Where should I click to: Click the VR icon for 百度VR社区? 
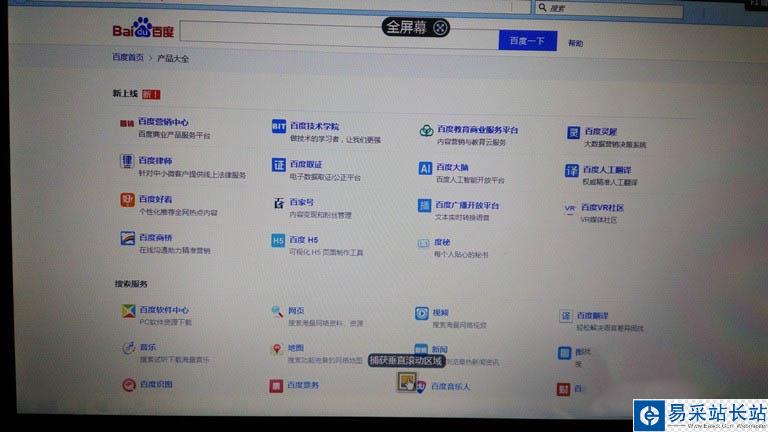[570, 209]
